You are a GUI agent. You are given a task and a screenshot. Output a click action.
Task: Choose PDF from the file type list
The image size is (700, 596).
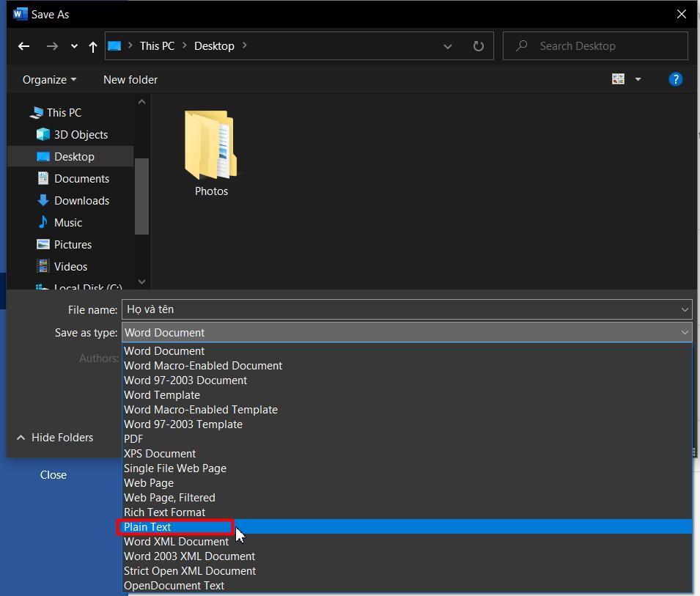[133, 438]
